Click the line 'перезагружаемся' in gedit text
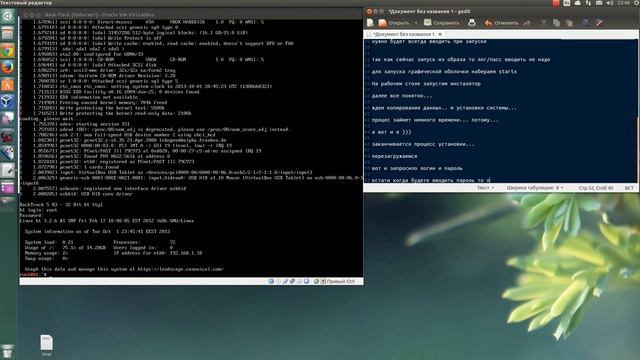 pyautogui.click(x=394, y=156)
